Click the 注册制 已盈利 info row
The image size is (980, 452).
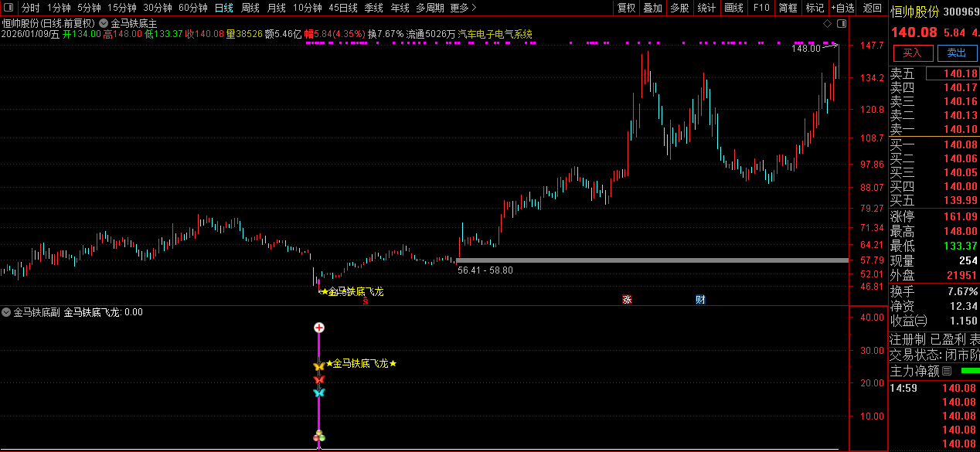934,339
